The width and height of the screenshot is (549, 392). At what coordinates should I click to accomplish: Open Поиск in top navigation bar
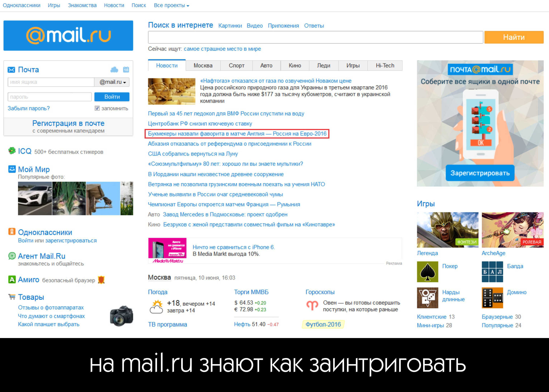(x=139, y=5)
